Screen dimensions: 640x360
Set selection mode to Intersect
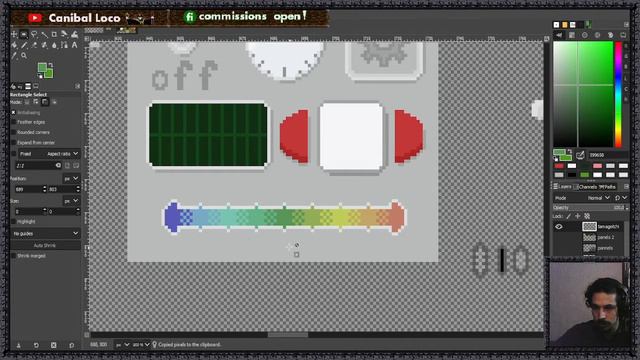click(x=54, y=102)
